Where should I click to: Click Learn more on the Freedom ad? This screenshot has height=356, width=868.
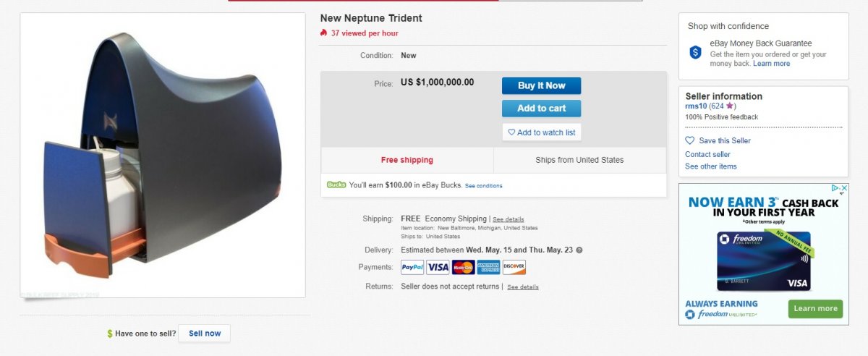[x=815, y=308]
